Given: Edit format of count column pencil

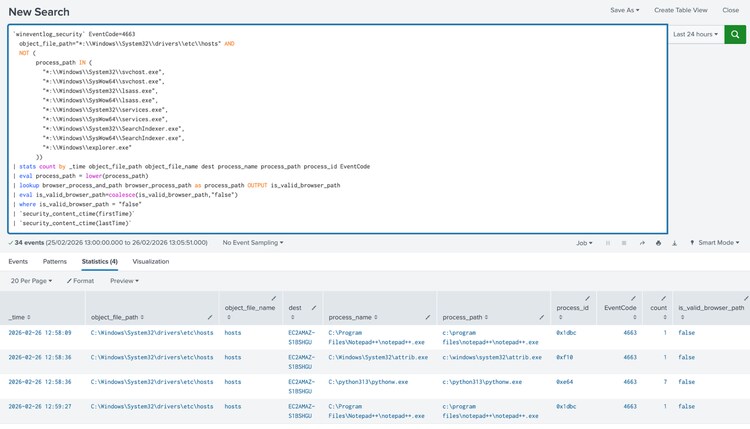Looking at the screenshot, I should [664, 298].
